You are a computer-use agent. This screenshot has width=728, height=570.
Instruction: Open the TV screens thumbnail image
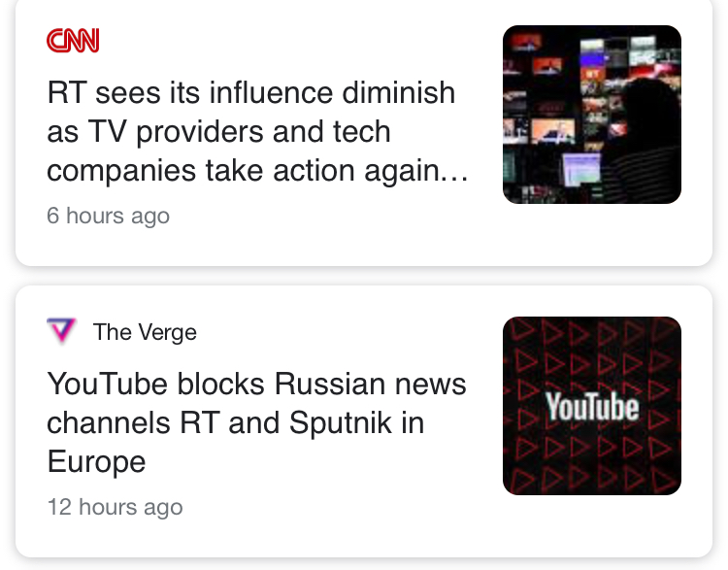tap(591, 115)
